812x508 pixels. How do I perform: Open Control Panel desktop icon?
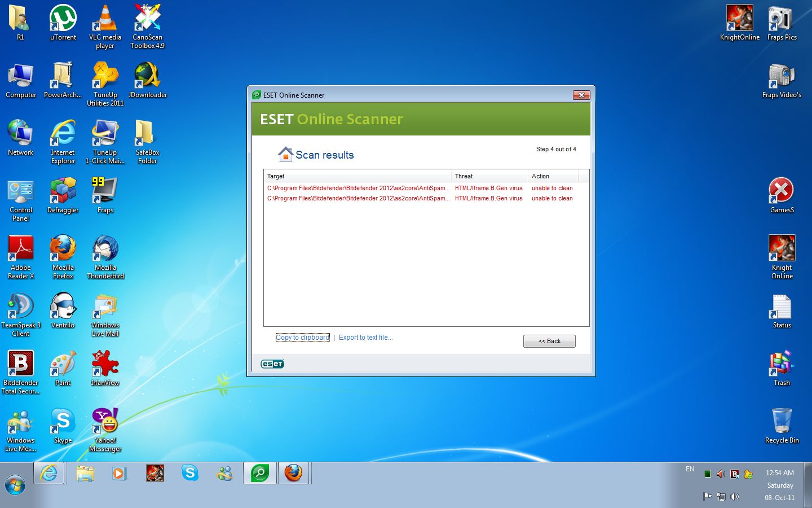click(x=21, y=200)
